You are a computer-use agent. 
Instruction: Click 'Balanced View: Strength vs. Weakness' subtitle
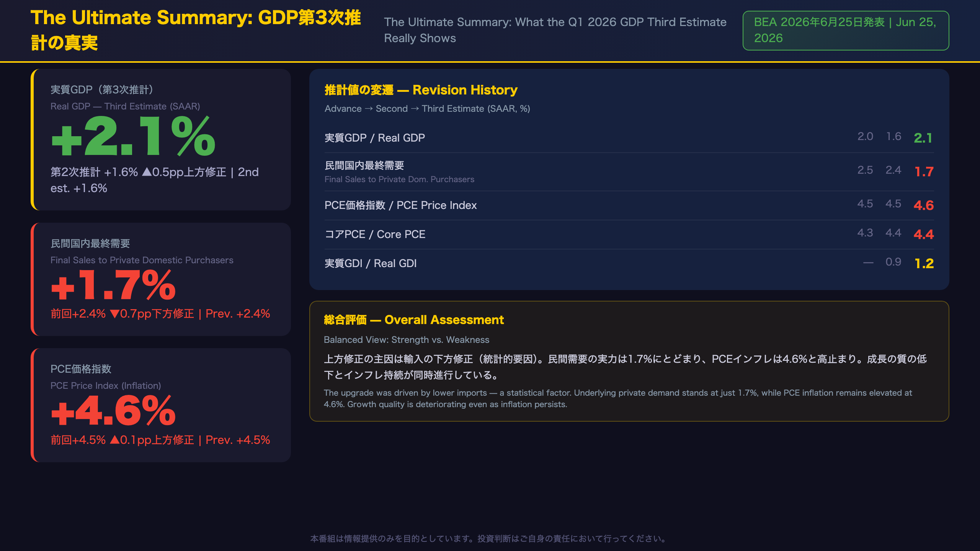coord(407,340)
